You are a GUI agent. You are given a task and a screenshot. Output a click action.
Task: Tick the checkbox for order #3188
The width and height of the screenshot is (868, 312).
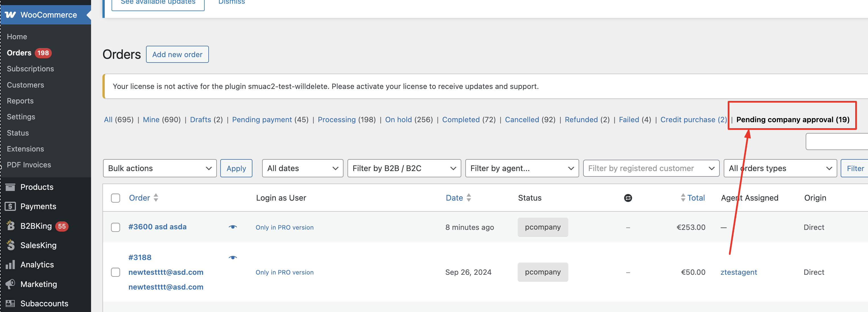pos(116,272)
